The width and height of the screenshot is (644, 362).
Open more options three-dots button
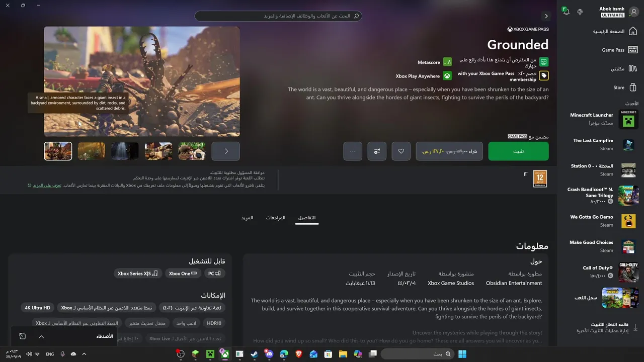point(353,151)
